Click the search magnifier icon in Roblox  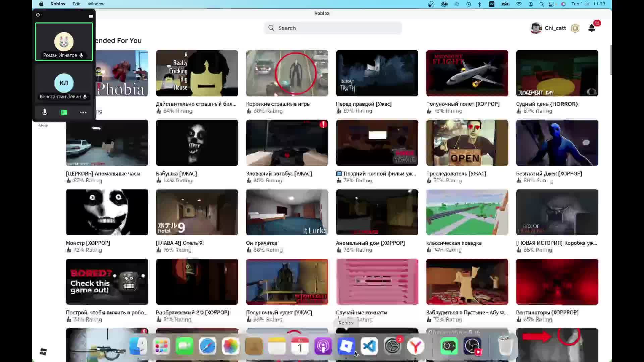click(271, 28)
